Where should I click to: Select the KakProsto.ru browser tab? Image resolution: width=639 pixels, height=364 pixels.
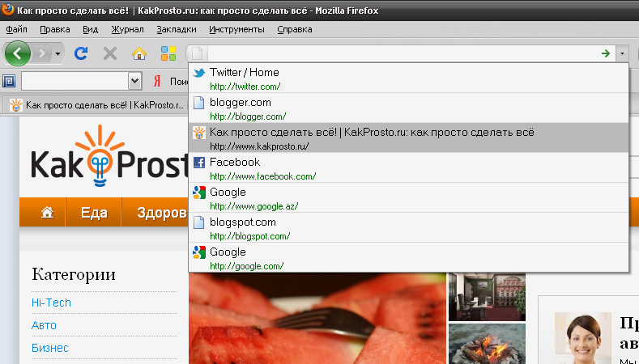click(96, 105)
